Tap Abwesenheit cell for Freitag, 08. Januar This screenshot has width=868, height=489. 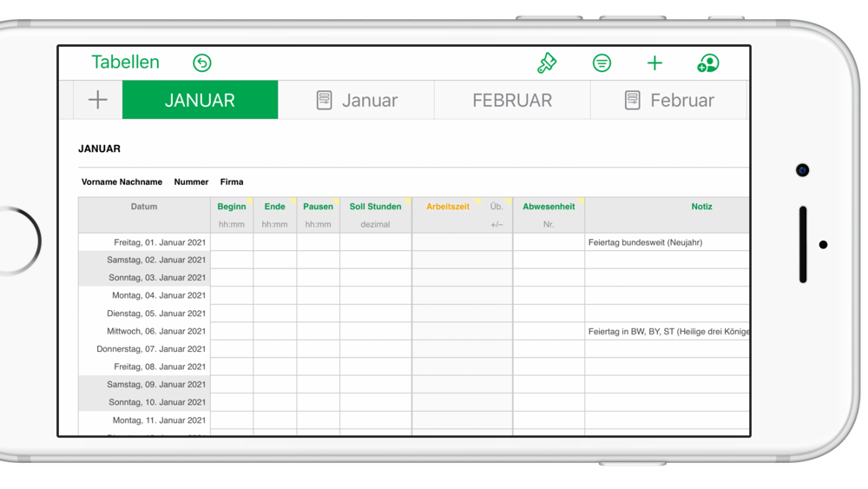click(549, 367)
